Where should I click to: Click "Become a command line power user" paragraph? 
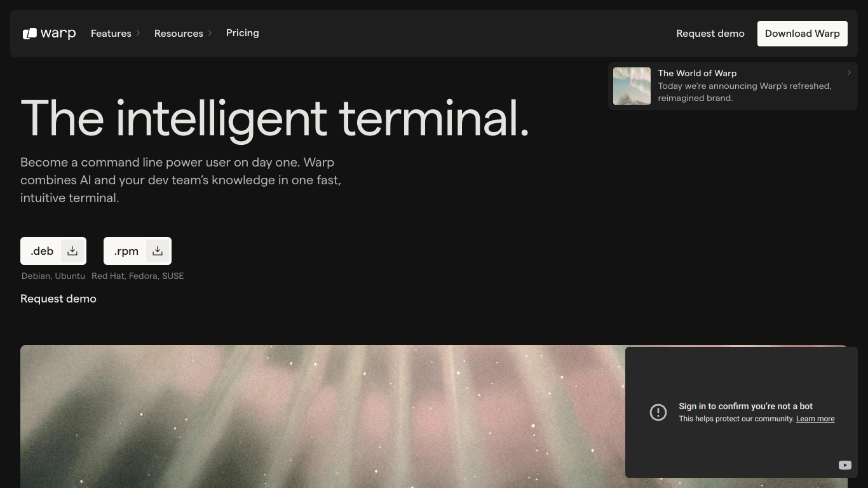tap(181, 180)
